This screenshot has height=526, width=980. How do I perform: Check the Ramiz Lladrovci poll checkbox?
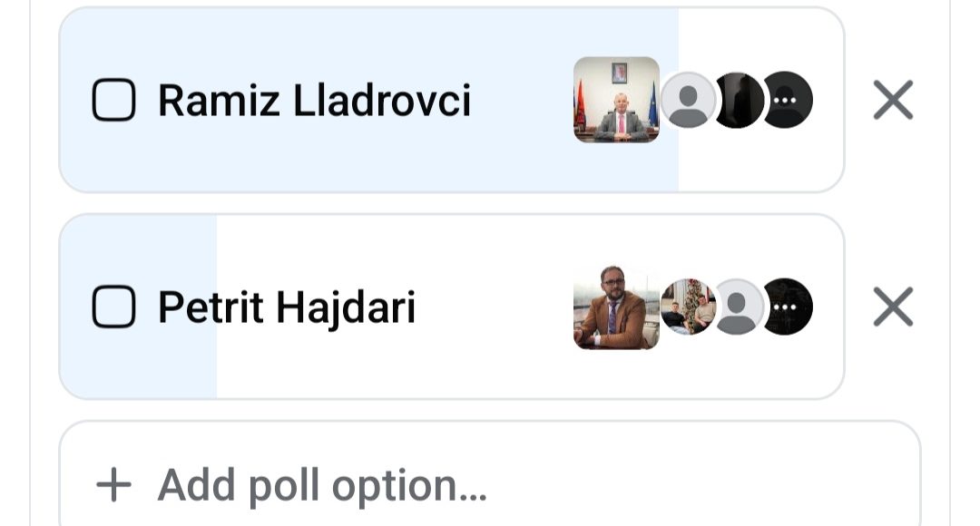click(x=113, y=100)
